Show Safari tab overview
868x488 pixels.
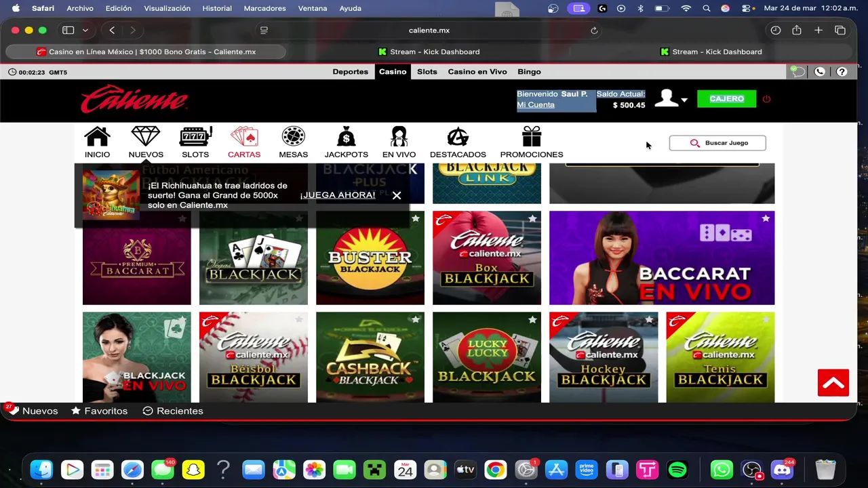pyautogui.click(x=840, y=30)
